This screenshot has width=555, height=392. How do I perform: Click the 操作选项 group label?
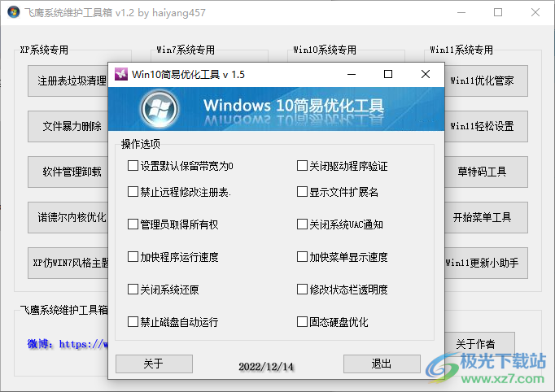click(x=141, y=144)
